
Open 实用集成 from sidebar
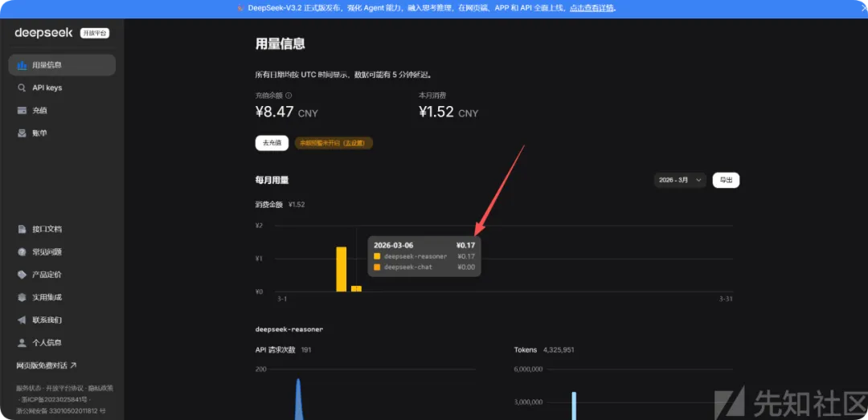click(x=62, y=297)
